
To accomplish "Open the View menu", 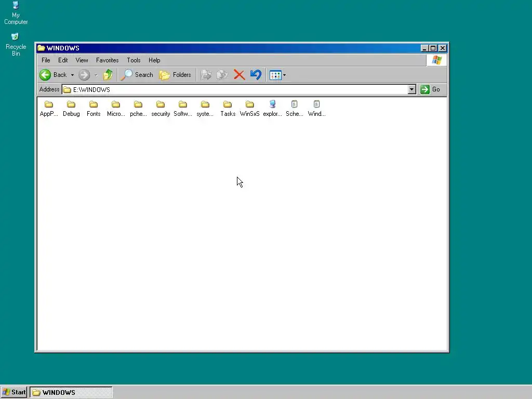I will click(x=82, y=60).
